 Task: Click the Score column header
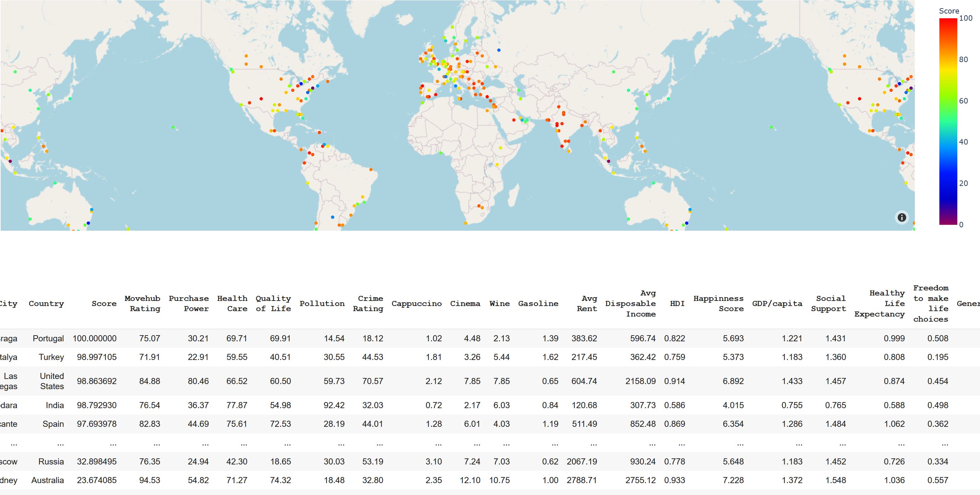click(104, 304)
